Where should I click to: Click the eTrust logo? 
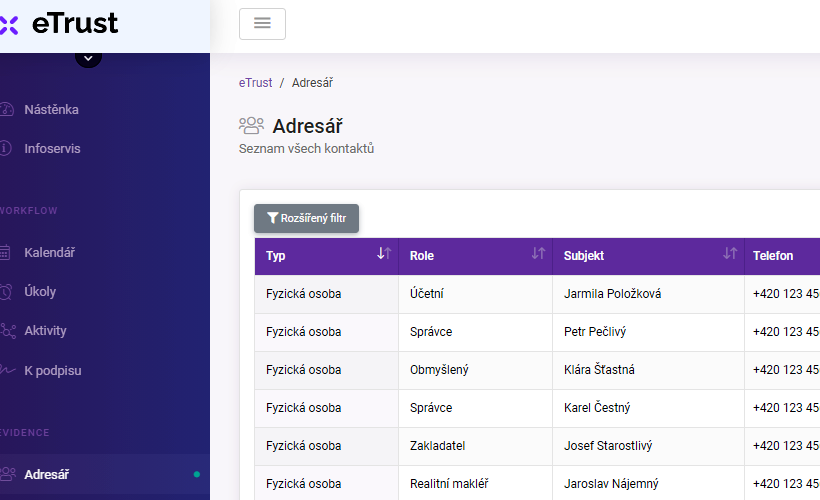(62, 24)
